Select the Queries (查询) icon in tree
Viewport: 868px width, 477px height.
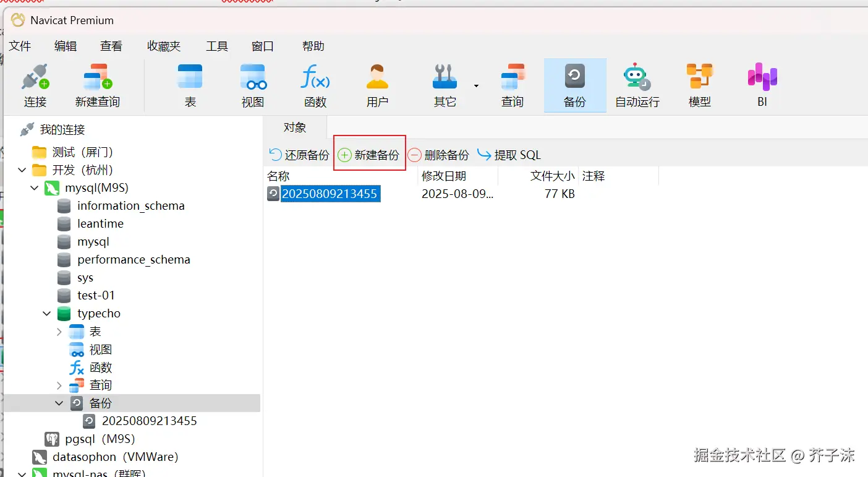click(x=77, y=385)
